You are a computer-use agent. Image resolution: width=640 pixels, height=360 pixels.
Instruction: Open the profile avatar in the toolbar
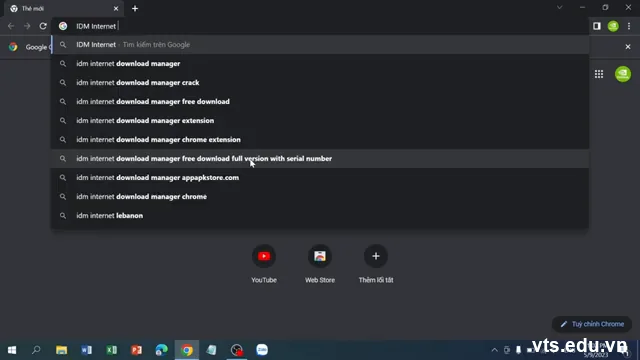coord(613,26)
